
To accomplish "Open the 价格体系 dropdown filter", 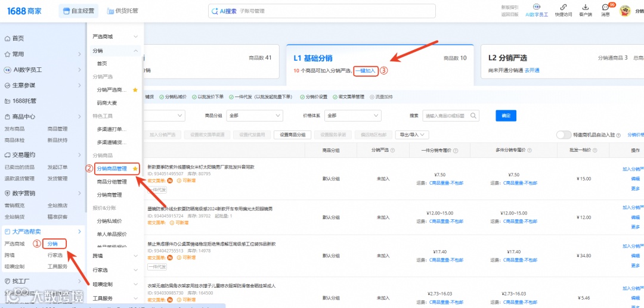I will click(353, 116).
